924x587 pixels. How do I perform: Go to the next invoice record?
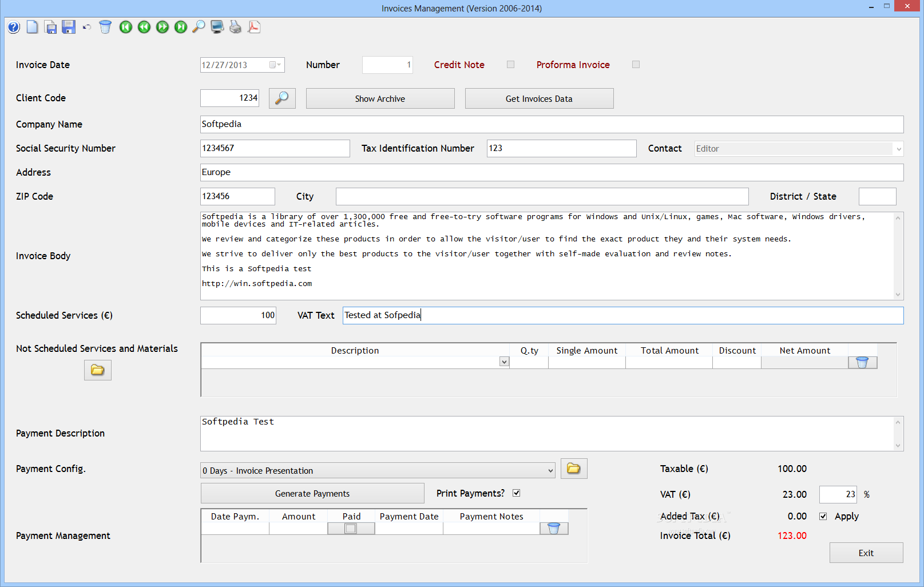pos(162,27)
